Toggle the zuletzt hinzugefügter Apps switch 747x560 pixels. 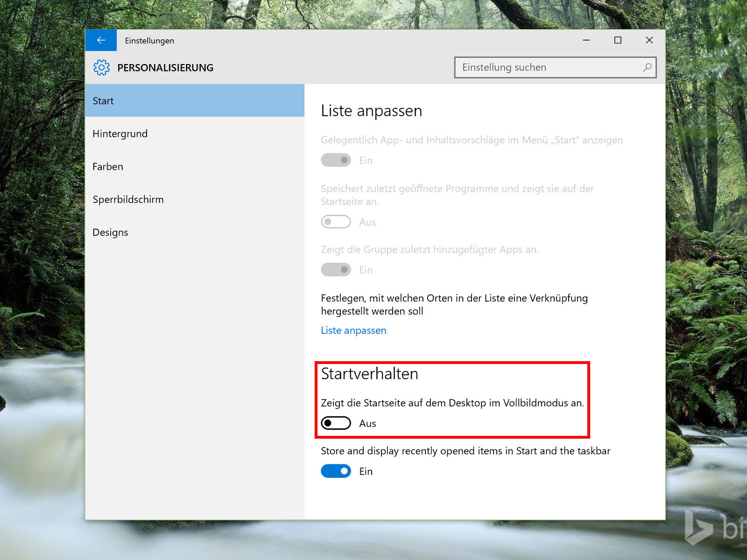click(336, 270)
